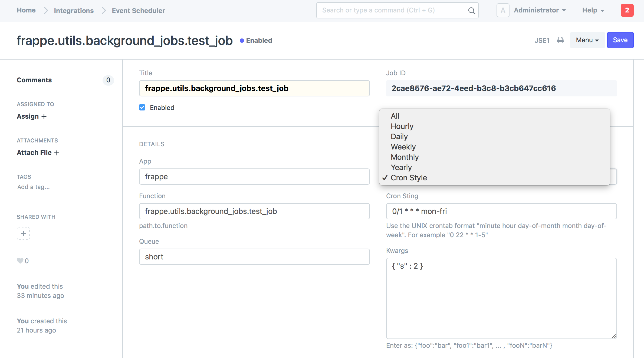Navigate to Event Scheduler breadcrumb
The image size is (644, 358).
pyautogui.click(x=138, y=11)
